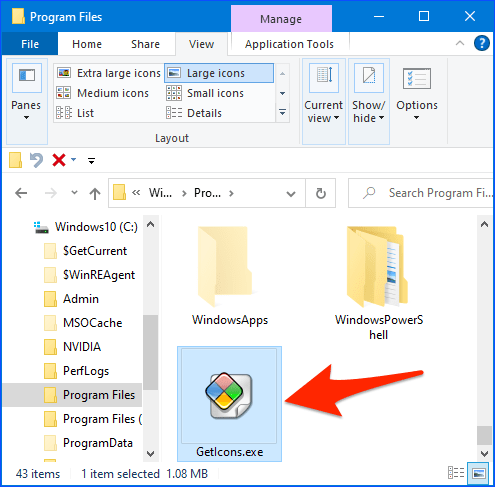This screenshot has height=487, width=495.
Task: Switch to details view via status bar
Action: click(x=456, y=473)
